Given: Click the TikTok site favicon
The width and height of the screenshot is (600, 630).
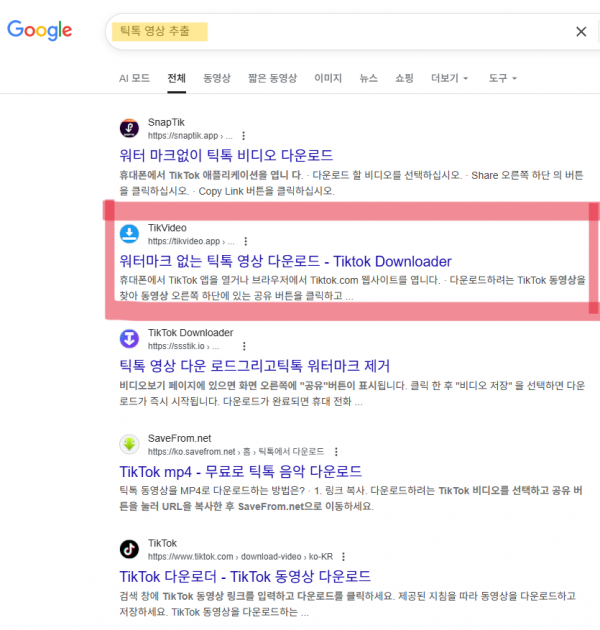Looking at the screenshot, I should click(129, 549).
